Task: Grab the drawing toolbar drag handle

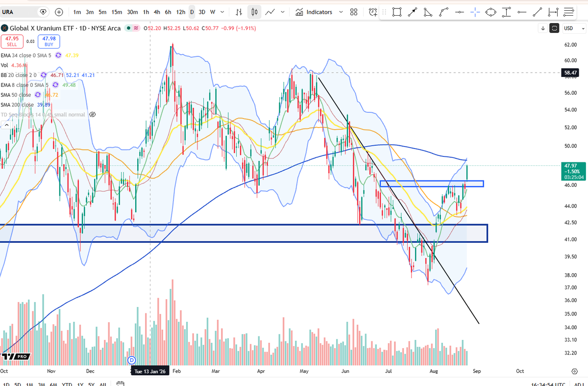Action: (385, 12)
